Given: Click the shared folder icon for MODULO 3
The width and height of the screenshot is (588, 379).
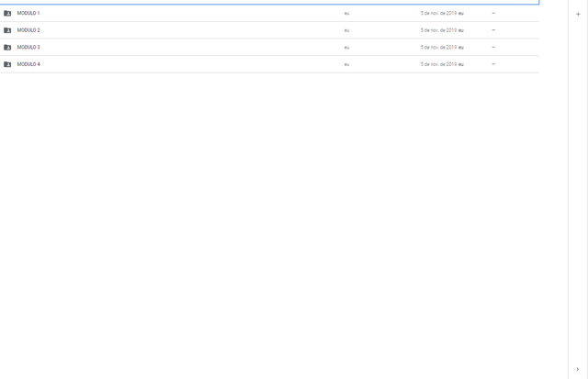Looking at the screenshot, I should point(7,47).
